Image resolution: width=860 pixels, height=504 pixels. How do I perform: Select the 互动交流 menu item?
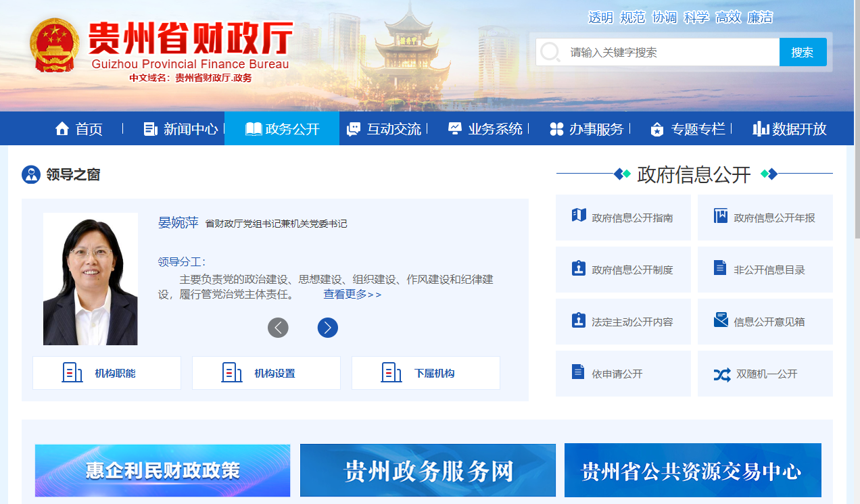tap(384, 129)
